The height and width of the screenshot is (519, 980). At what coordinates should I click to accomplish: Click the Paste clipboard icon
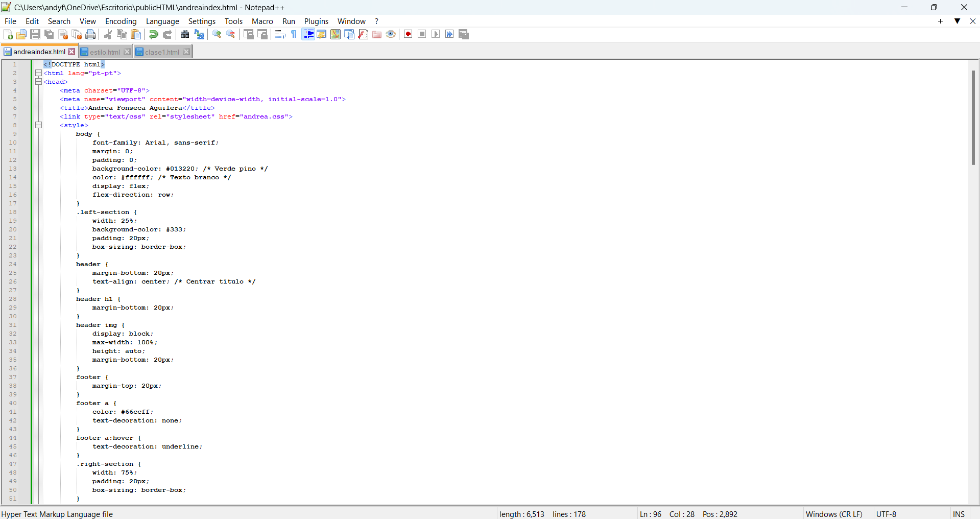(x=136, y=34)
